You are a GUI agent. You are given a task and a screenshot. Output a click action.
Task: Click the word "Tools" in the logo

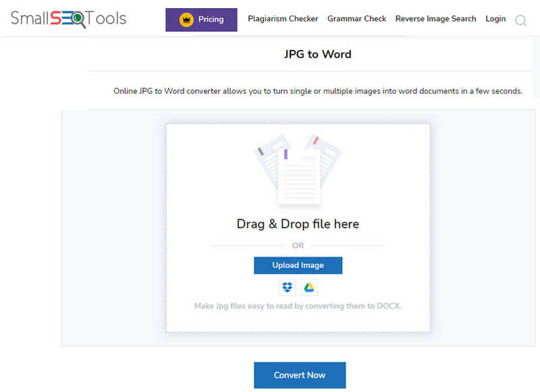(107, 18)
